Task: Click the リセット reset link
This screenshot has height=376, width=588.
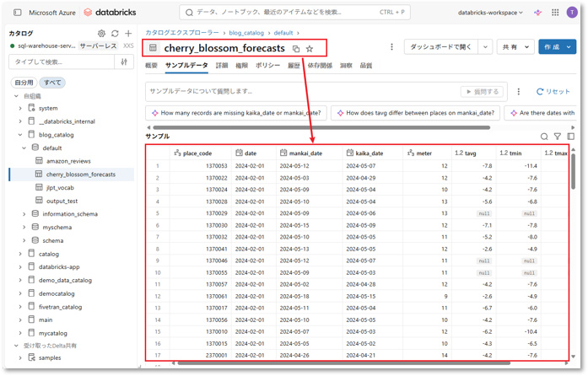Action: pyautogui.click(x=553, y=91)
